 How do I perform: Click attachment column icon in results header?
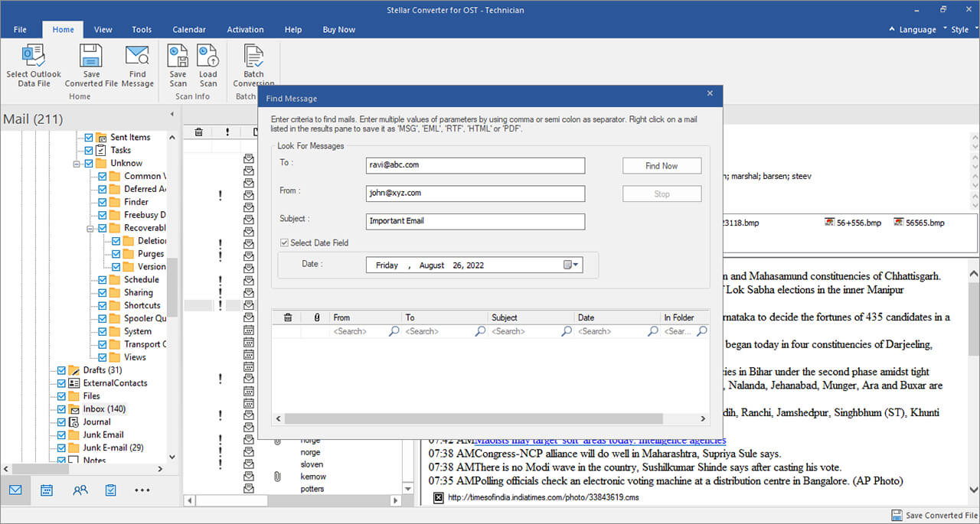(x=316, y=317)
